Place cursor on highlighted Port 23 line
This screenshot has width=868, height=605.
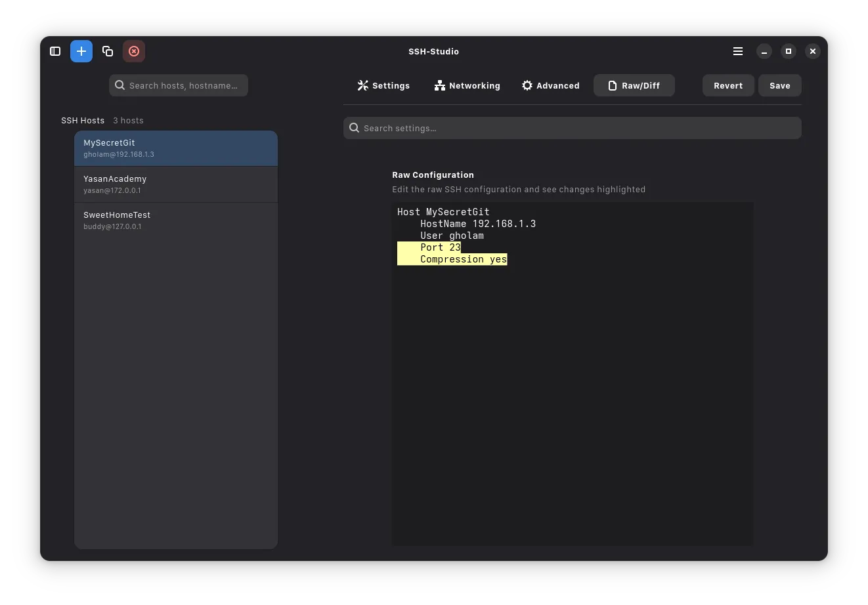tap(441, 247)
